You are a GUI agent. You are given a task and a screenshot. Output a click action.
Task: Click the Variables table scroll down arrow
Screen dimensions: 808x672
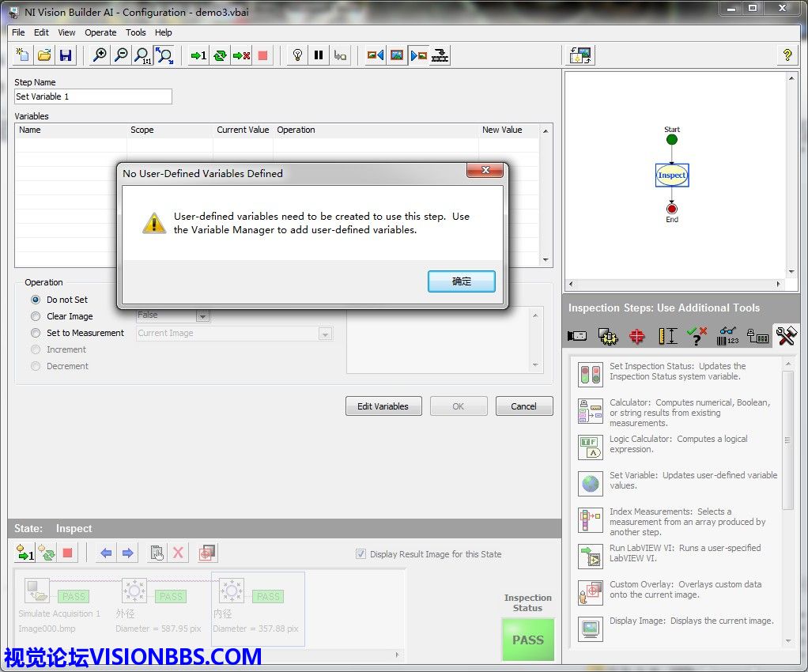pyautogui.click(x=546, y=260)
